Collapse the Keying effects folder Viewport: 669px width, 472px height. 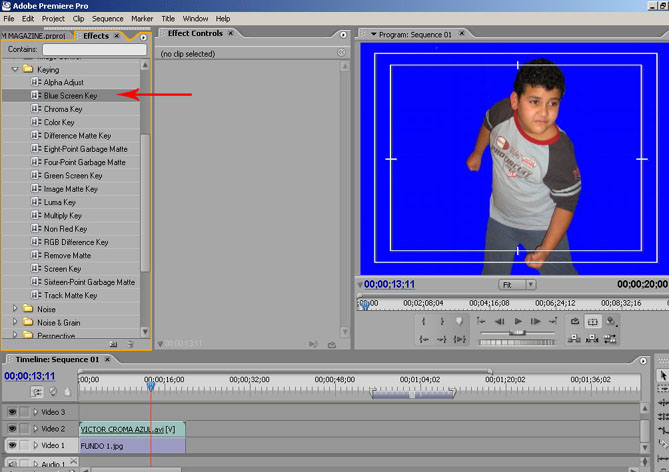click(x=15, y=70)
